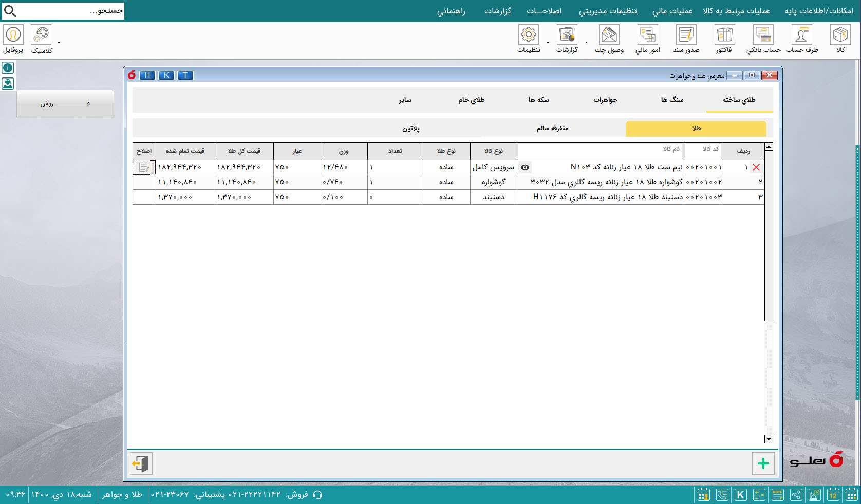Expand the گزارشات toolbar dropdown arrow
Viewport: 861px width, 504px height.
pos(586,42)
